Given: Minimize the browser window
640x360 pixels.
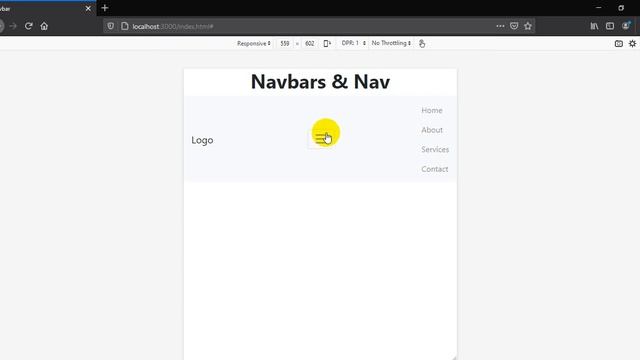Looking at the screenshot, I should point(598,8).
